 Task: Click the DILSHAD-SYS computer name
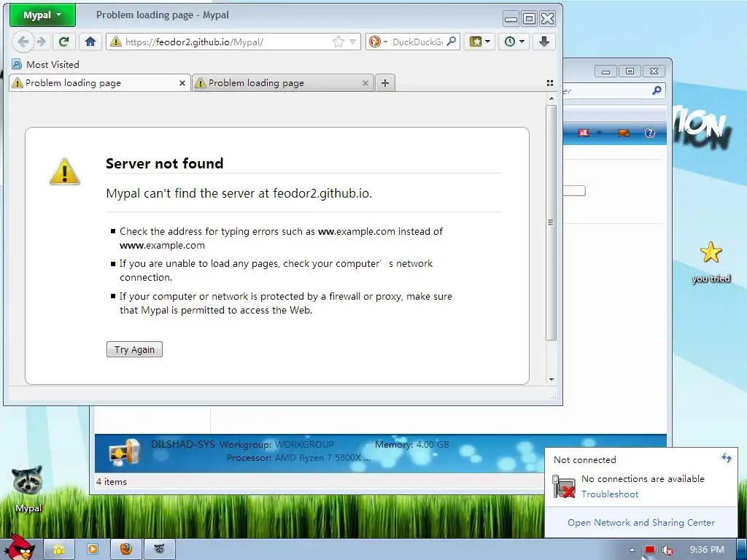click(x=183, y=444)
